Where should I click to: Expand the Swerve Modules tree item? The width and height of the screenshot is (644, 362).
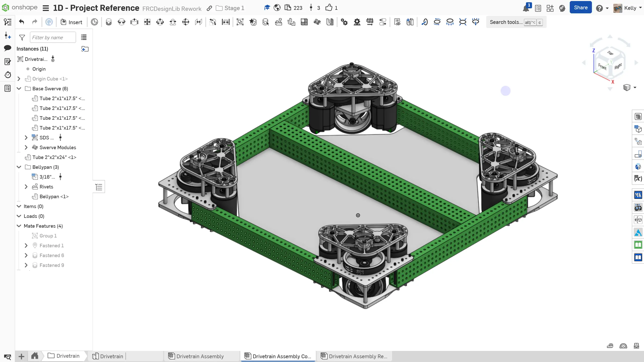(x=26, y=147)
